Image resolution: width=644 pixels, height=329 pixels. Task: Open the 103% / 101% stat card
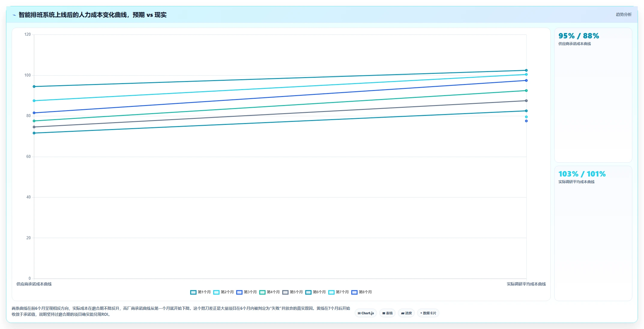[x=593, y=233]
